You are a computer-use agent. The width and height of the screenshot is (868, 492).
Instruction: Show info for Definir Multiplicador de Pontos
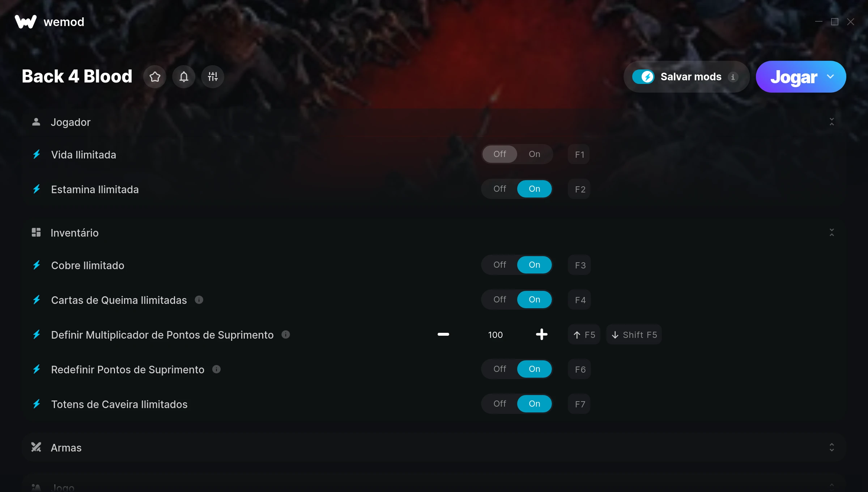(286, 334)
